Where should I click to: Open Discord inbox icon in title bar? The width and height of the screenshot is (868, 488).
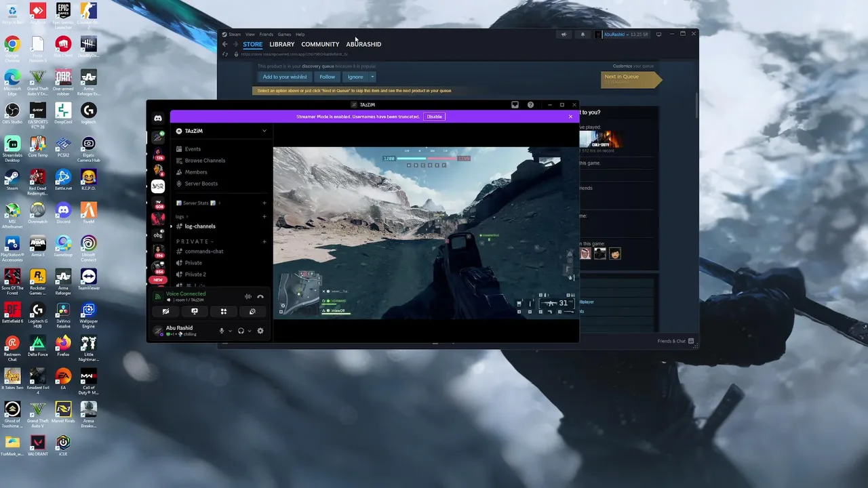click(515, 105)
